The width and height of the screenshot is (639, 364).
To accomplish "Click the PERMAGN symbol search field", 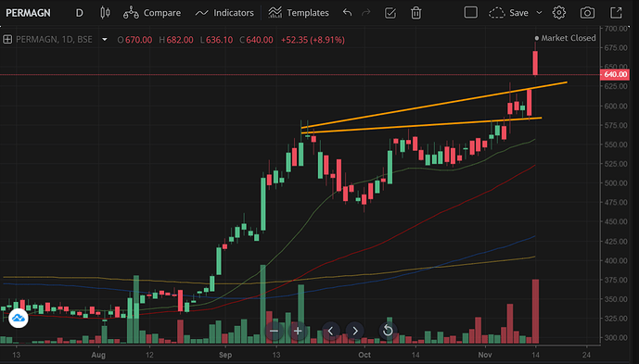I will click(x=29, y=13).
